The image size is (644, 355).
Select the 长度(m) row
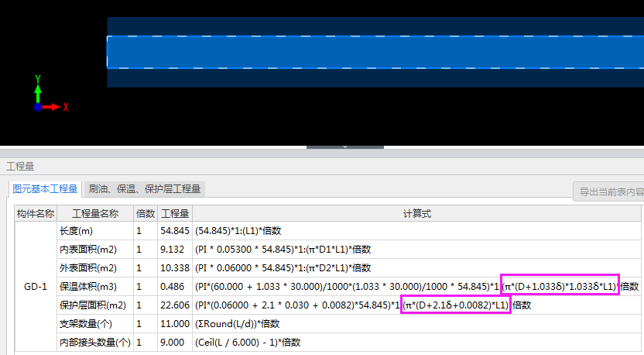(x=77, y=231)
